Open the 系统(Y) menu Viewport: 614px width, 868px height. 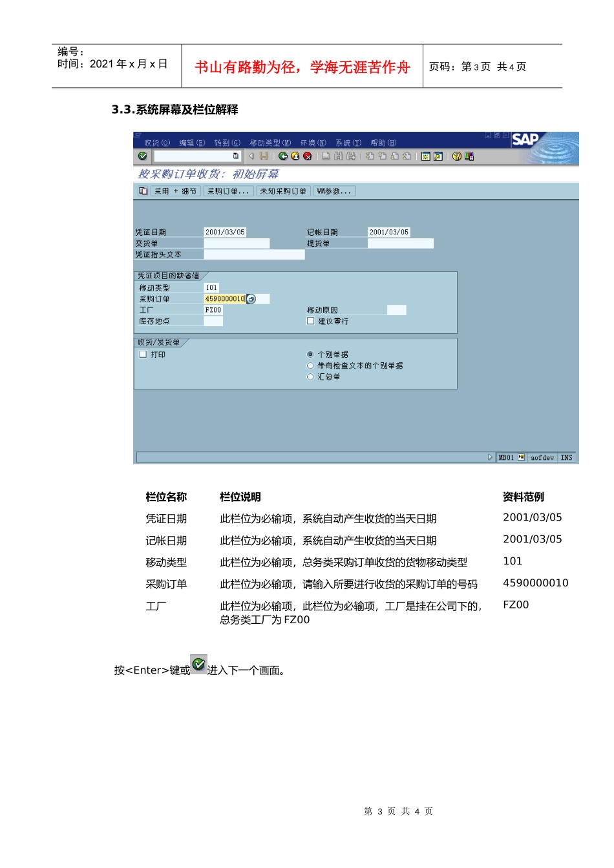348,143
